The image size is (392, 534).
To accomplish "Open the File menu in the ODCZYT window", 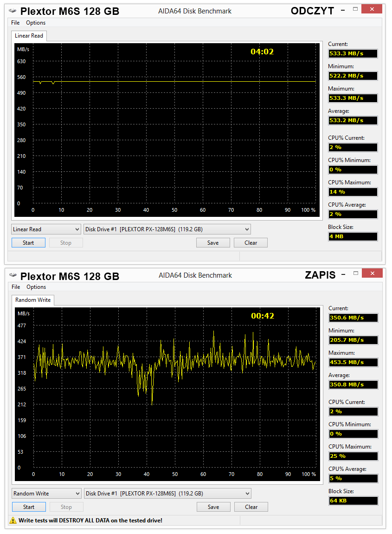I will [15, 23].
